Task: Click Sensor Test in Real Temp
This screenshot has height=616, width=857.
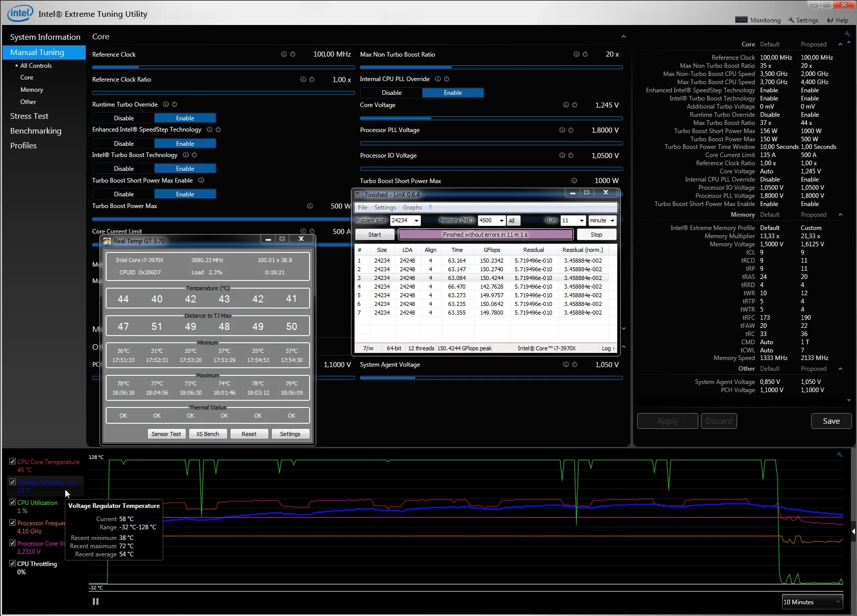Action: point(166,434)
